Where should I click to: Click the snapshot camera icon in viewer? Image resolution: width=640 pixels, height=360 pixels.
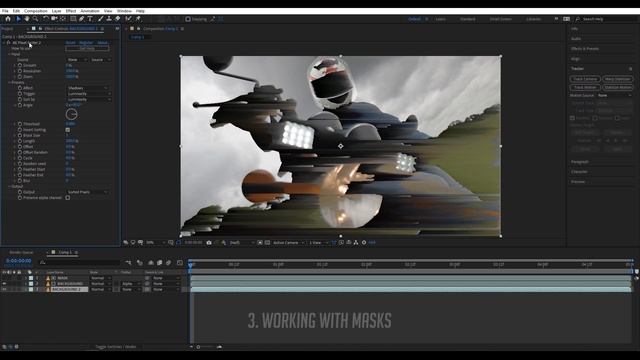[209, 242]
